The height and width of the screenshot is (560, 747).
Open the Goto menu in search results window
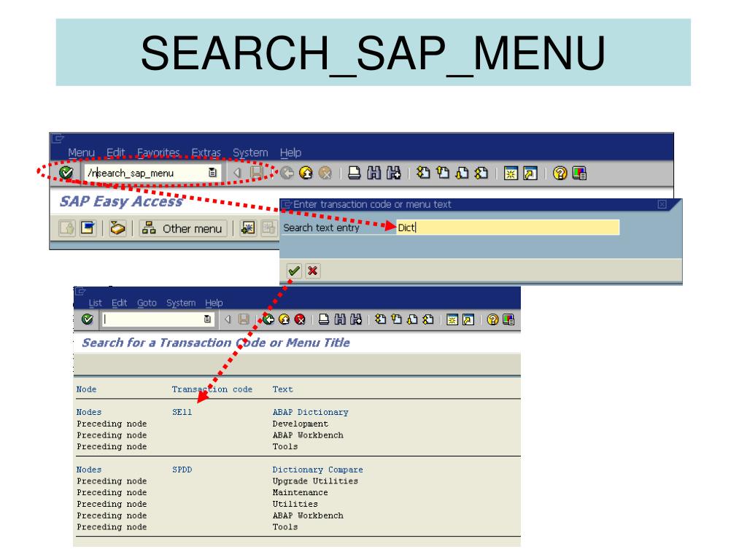147,303
